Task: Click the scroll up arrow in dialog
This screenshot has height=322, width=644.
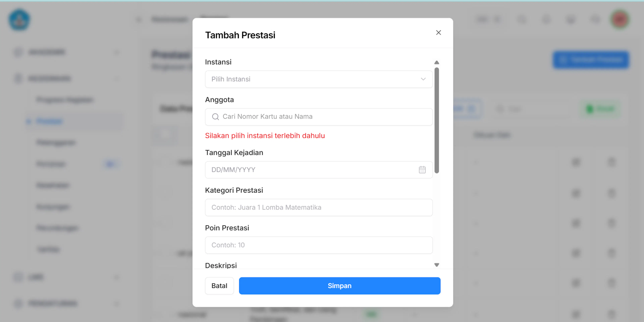Action: click(x=437, y=63)
